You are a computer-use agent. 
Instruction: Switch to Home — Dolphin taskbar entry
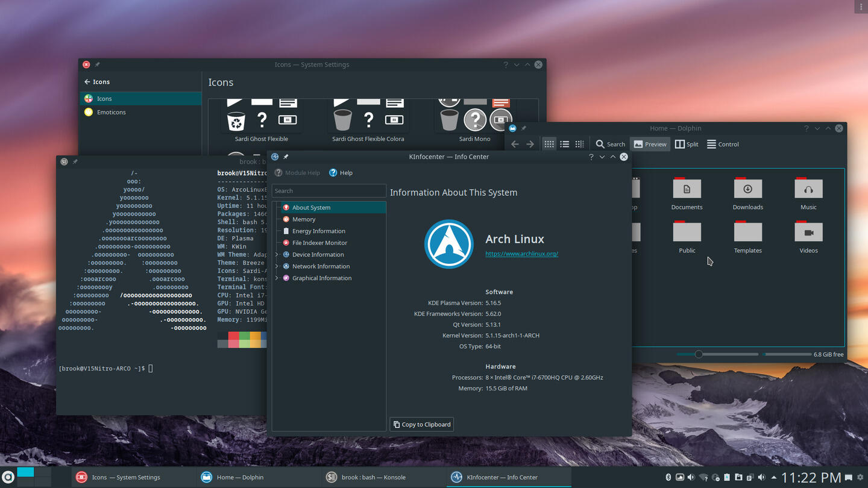pyautogui.click(x=259, y=477)
